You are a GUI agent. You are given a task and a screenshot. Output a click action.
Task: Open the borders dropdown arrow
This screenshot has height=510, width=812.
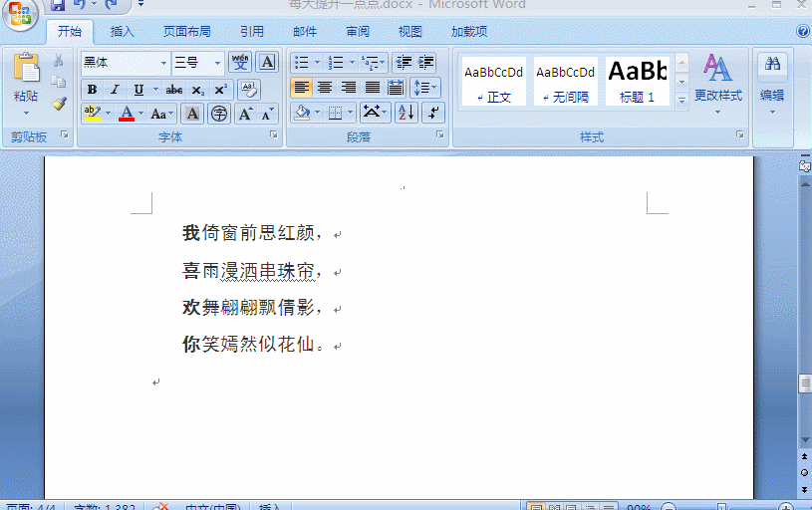(350, 113)
